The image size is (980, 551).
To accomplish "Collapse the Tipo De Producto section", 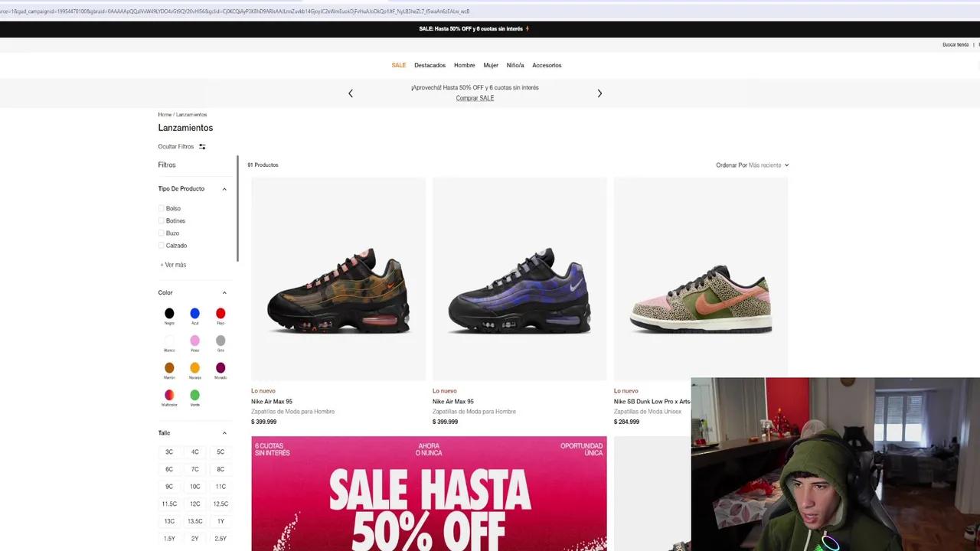I will tap(224, 189).
